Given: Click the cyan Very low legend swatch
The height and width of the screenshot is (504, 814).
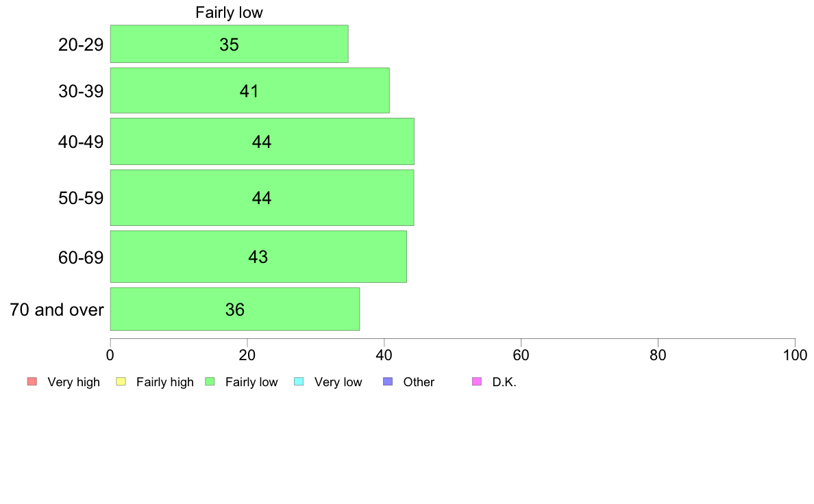Looking at the screenshot, I should [x=299, y=381].
